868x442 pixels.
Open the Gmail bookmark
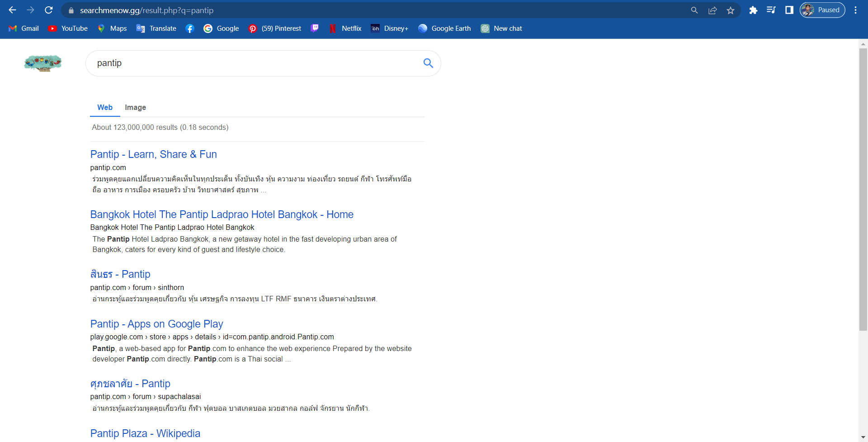[x=24, y=29]
